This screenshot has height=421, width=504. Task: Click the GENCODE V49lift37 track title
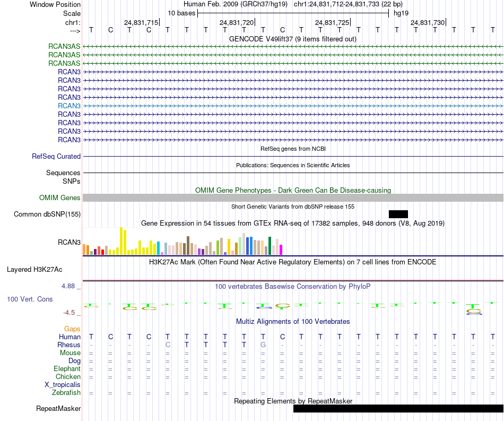293,39
